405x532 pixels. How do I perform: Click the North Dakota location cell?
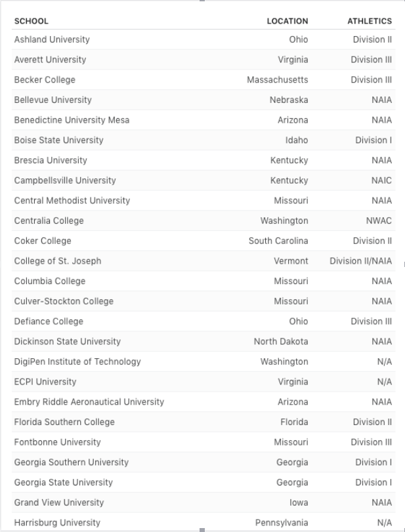click(x=281, y=342)
